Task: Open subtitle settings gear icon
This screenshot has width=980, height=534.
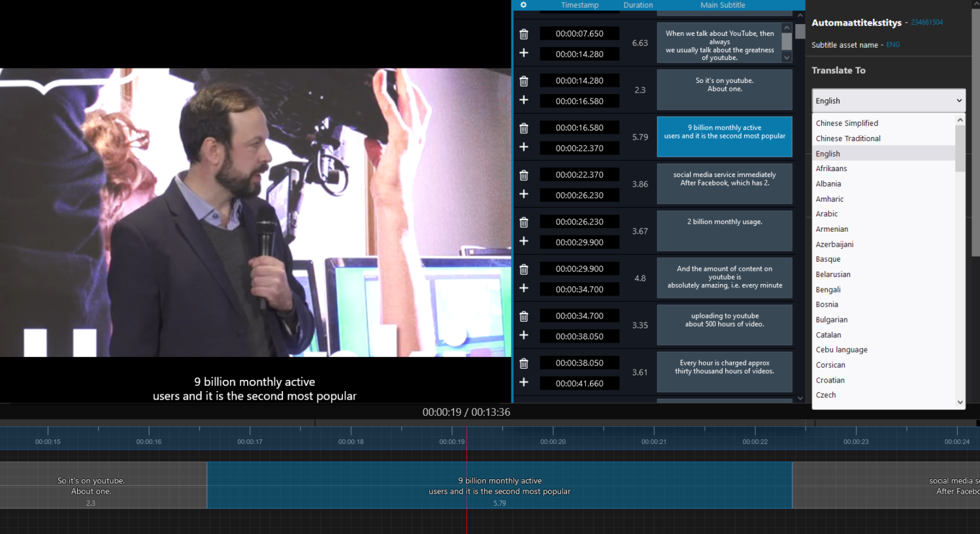Action: 523,5
